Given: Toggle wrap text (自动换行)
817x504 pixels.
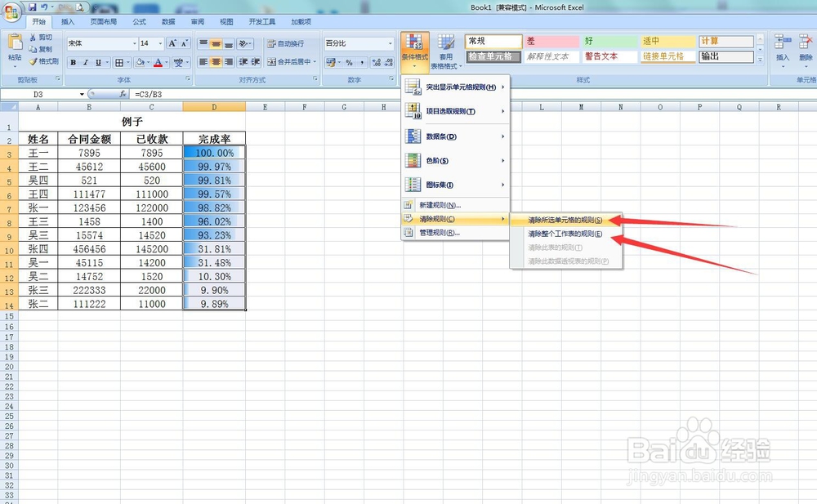Looking at the screenshot, I should point(285,44).
